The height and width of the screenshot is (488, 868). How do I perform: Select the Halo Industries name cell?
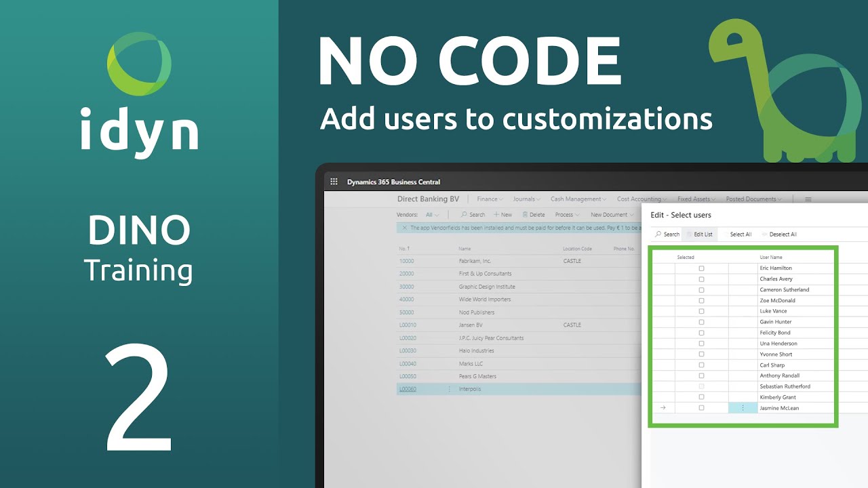pyautogui.click(x=476, y=351)
